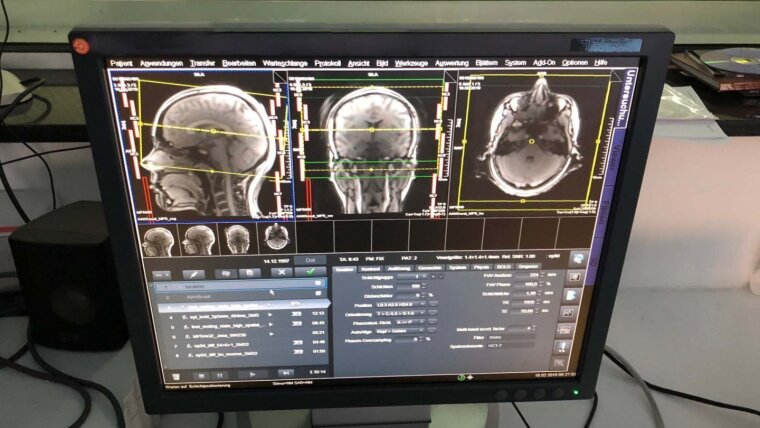Click the head icon atop right toolbar

(578, 259)
